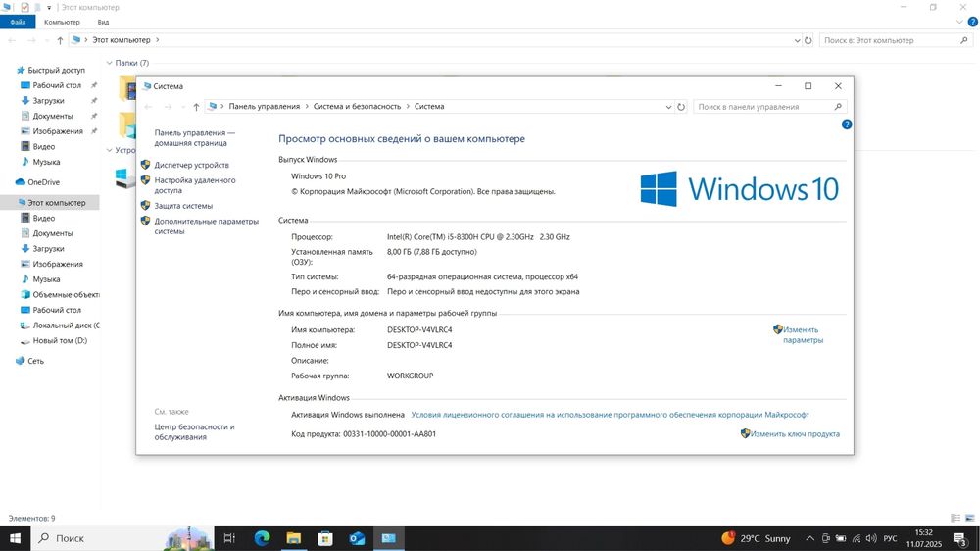This screenshot has height=551, width=980.
Task: Open Центр безопасности и обслуживания link
Action: 194,431
